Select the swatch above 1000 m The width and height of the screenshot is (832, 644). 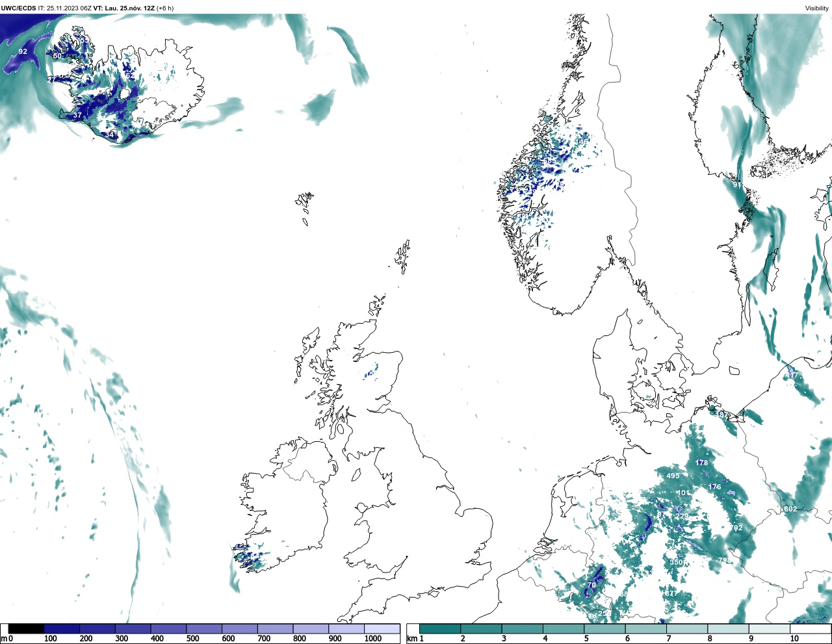[x=382, y=629]
